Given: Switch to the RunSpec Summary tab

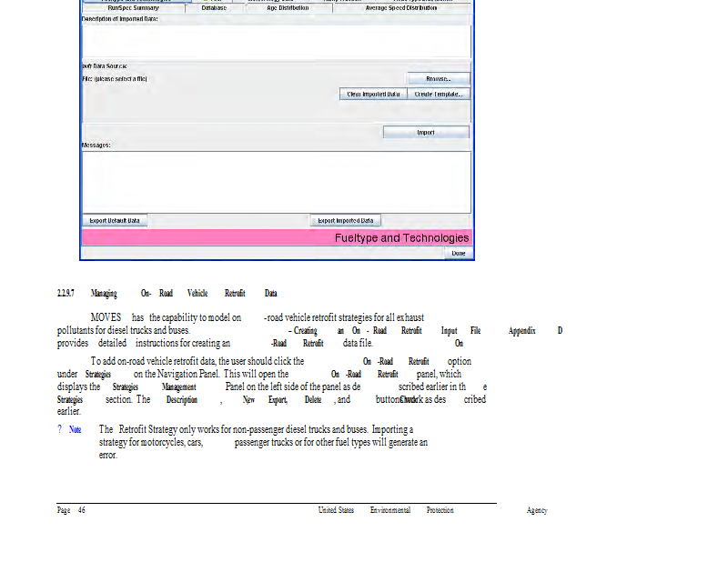Looking at the screenshot, I should (133, 8).
